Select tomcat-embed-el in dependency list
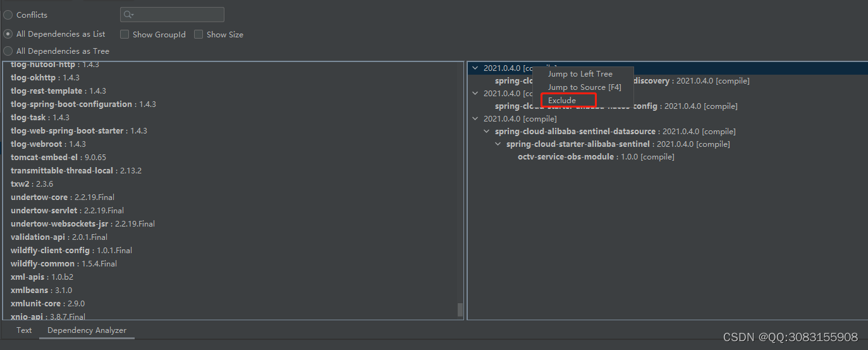 pyautogui.click(x=58, y=157)
